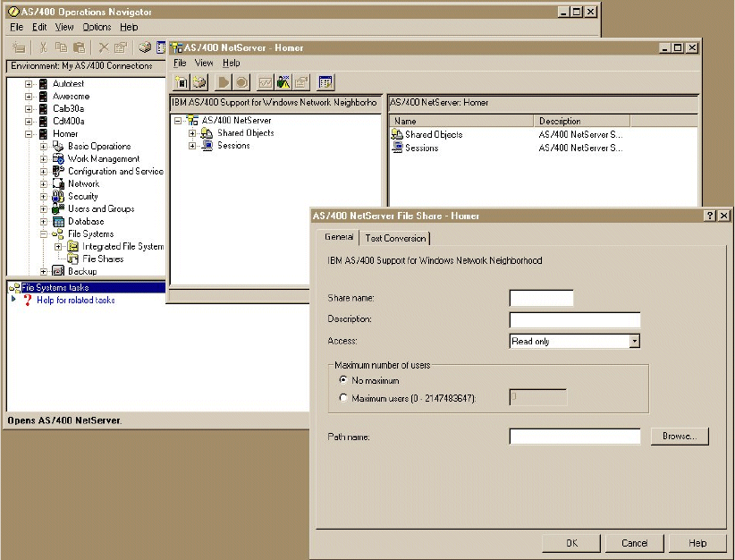Image resolution: width=735 pixels, height=560 pixels.
Task: Click the first toolbar icon in Operations Navigator
Action: coord(19,47)
